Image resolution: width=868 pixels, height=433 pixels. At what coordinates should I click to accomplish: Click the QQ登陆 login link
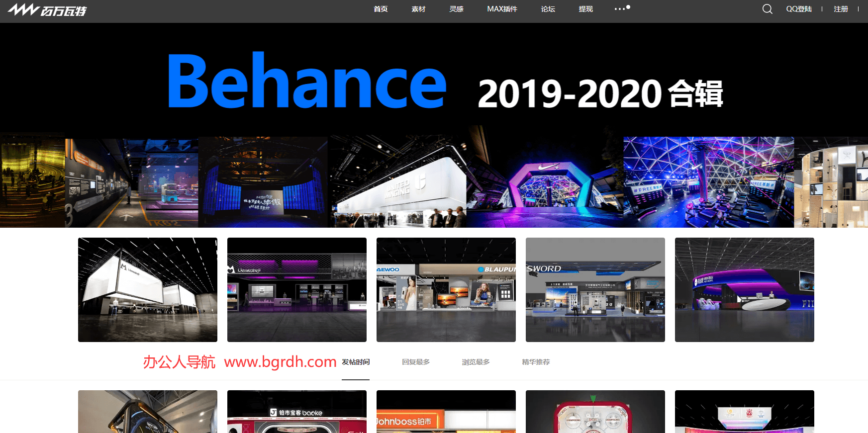point(799,9)
